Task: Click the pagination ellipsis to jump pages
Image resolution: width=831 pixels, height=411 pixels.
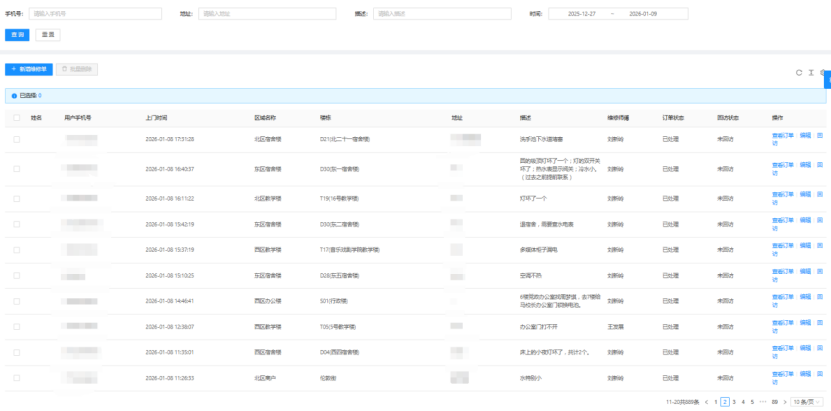Action: pos(762,401)
